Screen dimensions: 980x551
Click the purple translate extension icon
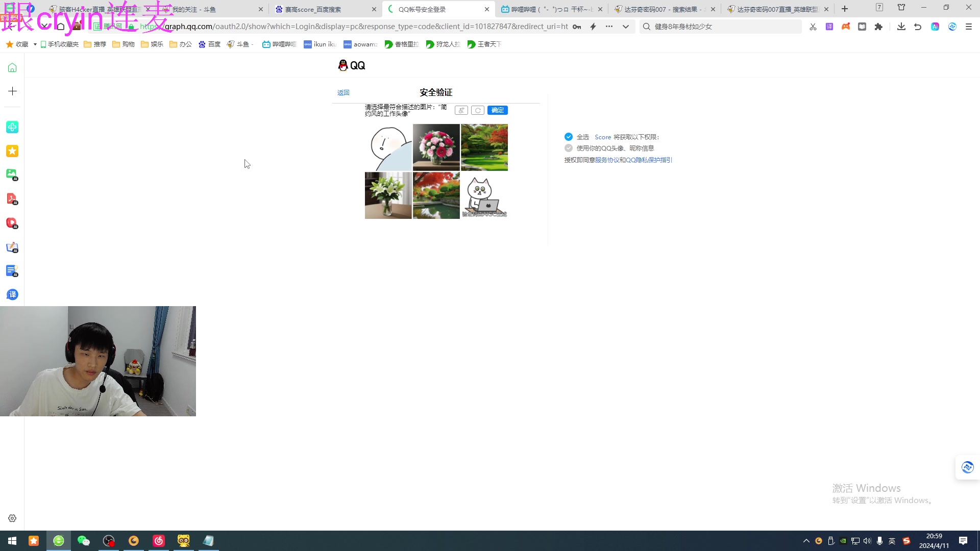point(829,27)
